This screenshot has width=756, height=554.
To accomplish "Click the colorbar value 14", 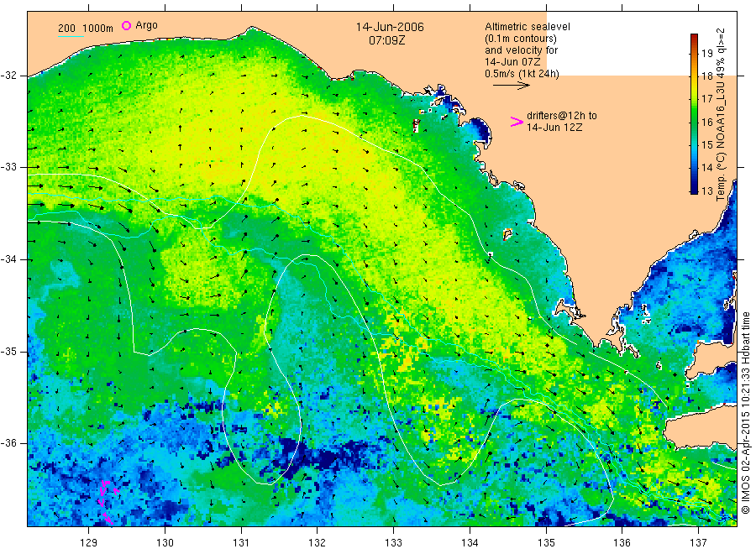I will pyautogui.click(x=706, y=168).
